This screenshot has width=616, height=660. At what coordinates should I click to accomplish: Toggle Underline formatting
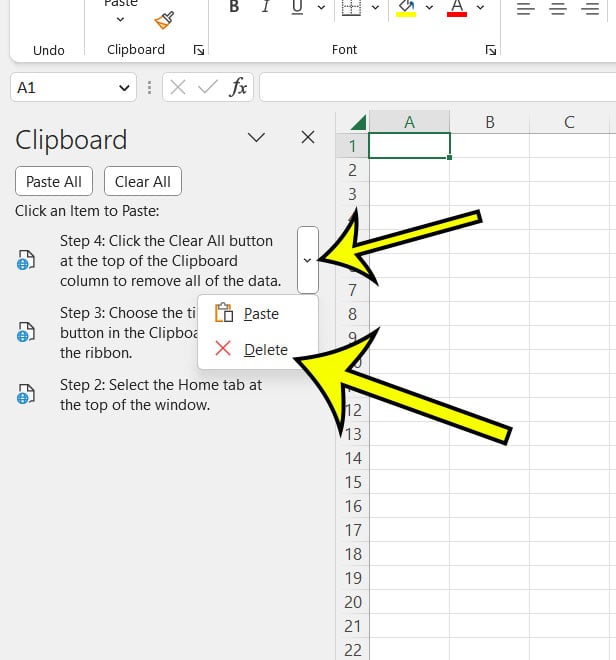[x=297, y=7]
